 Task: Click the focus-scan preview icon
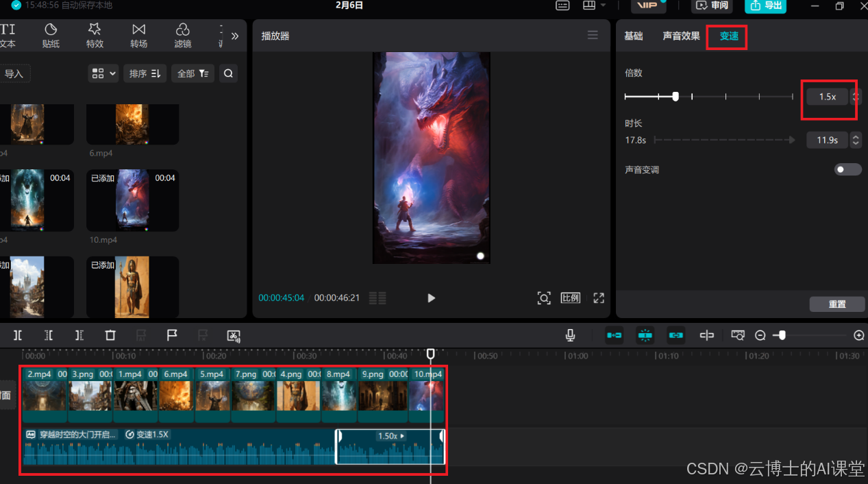[x=544, y=298]
